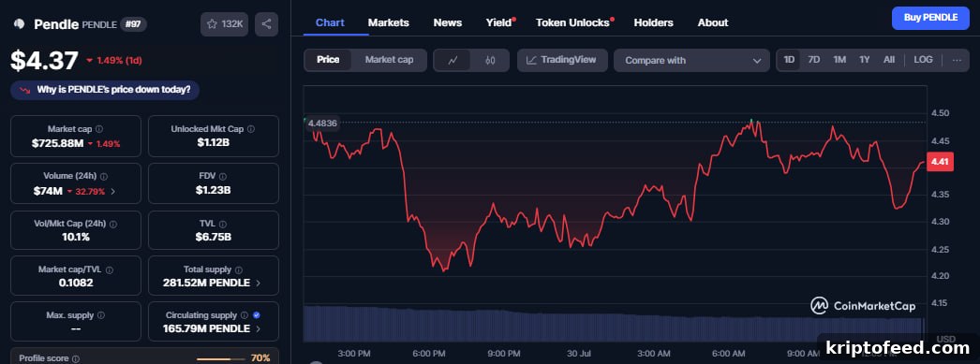Switch to candlestick chart icon

[x=490, y=61]
